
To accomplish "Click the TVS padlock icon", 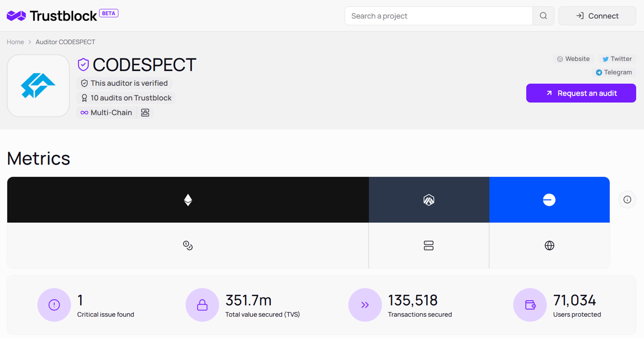I will click(x=202, y=305).
